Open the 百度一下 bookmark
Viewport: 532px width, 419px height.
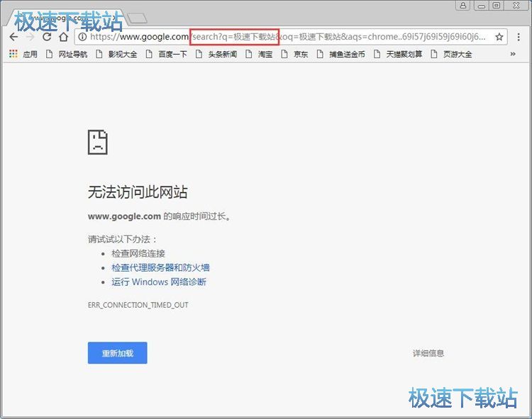tap(166, 55)
